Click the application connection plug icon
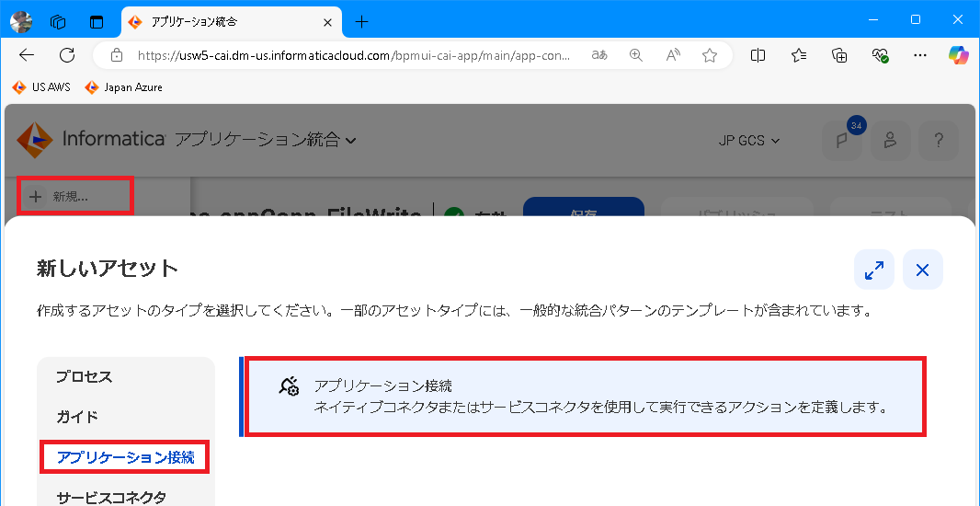 pyautogui.click(x=289, y=385)
